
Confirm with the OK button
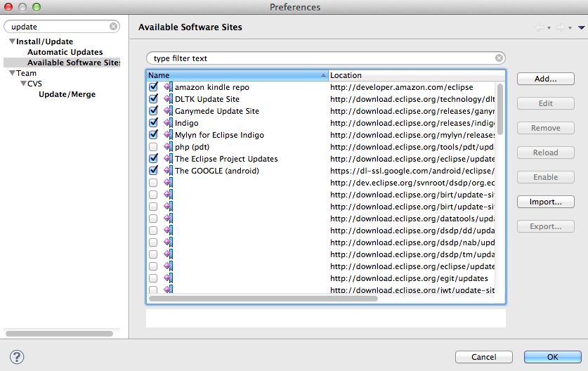click(x=553, y=357)
